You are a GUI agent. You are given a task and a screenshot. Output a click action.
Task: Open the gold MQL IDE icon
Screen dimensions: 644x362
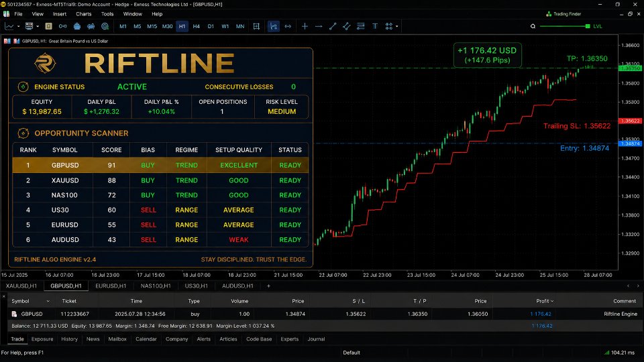48,26
